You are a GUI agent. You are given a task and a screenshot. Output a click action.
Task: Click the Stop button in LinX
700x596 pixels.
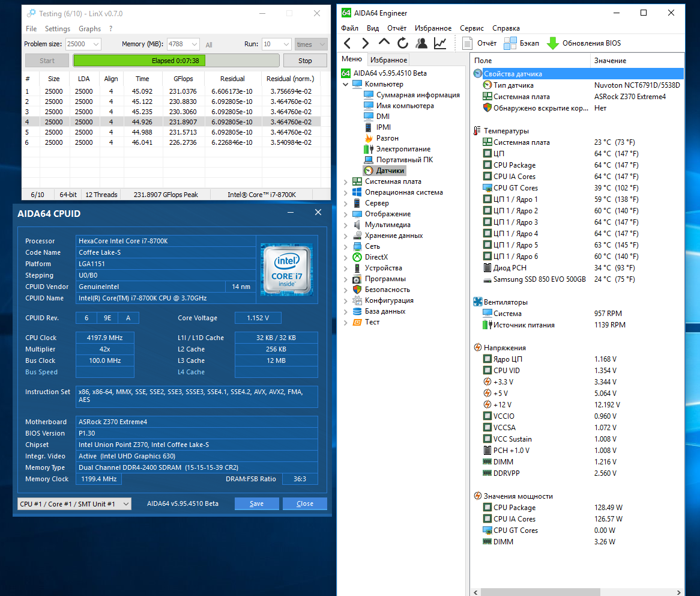(x=306, y=60)
